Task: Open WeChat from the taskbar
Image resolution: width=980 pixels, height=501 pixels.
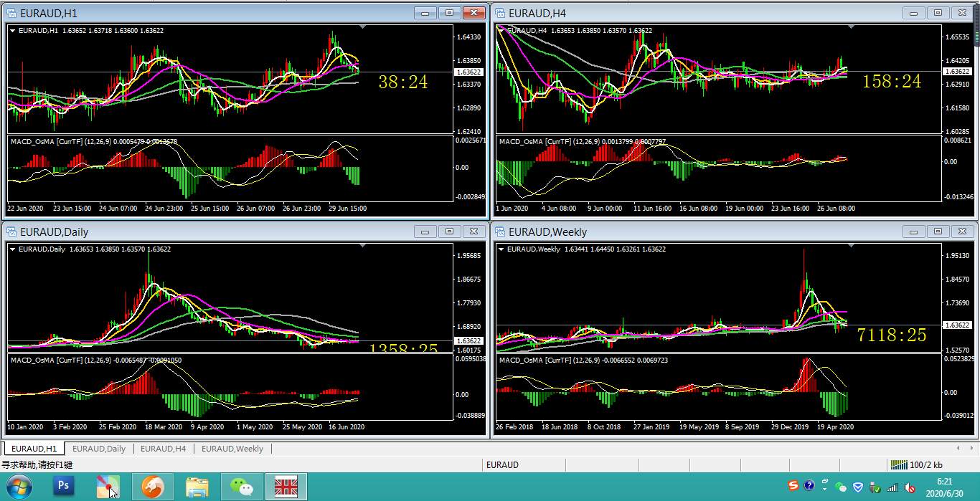Action: [x=242, y=487]
